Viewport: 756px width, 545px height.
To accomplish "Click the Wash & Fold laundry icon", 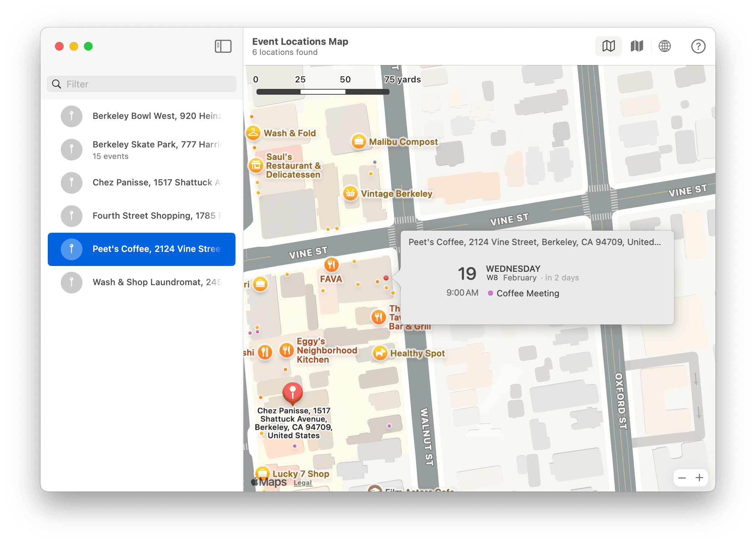I will [x=253, y=133].
